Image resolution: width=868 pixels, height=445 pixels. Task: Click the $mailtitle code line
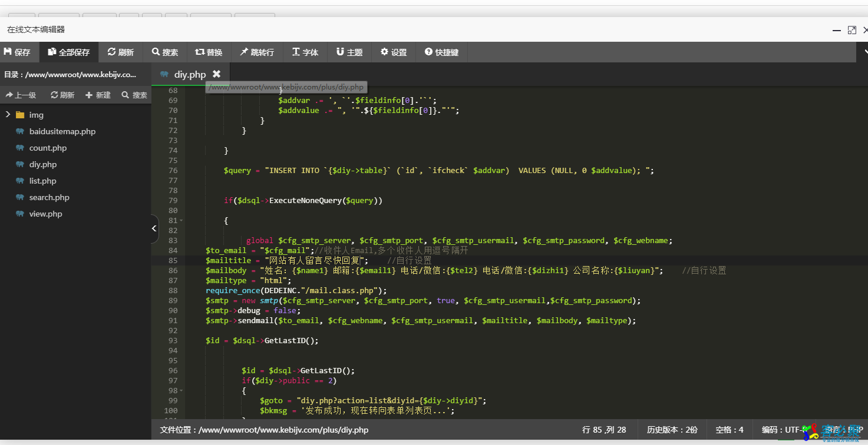[318, 260]
